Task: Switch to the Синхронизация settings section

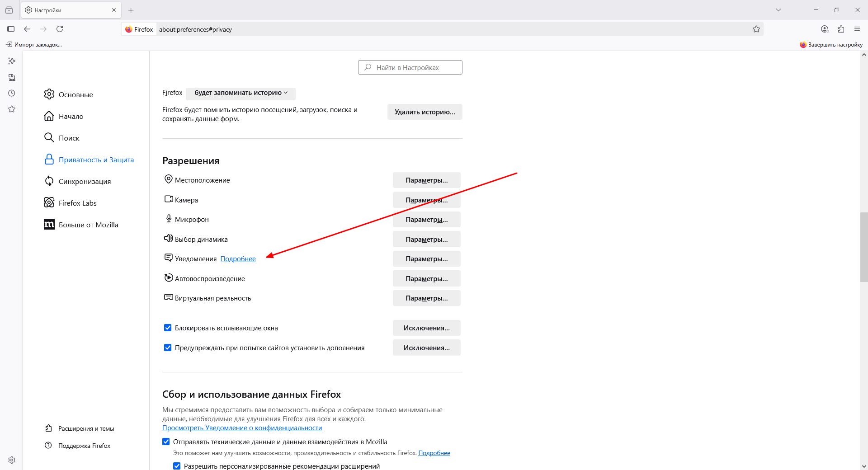Action: (x=85, y=181)
